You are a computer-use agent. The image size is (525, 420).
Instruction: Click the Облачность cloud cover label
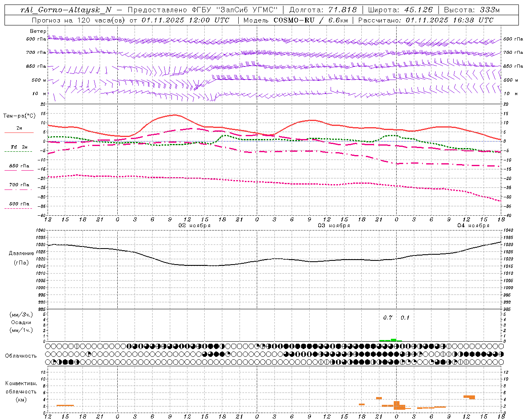click(21, 356)
